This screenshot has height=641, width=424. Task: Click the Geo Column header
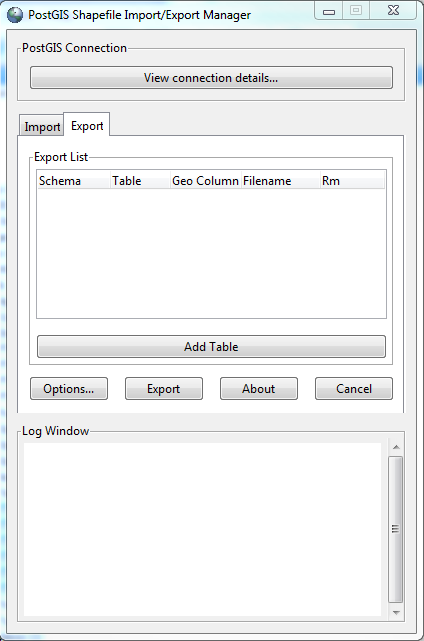tap(206, 181)
